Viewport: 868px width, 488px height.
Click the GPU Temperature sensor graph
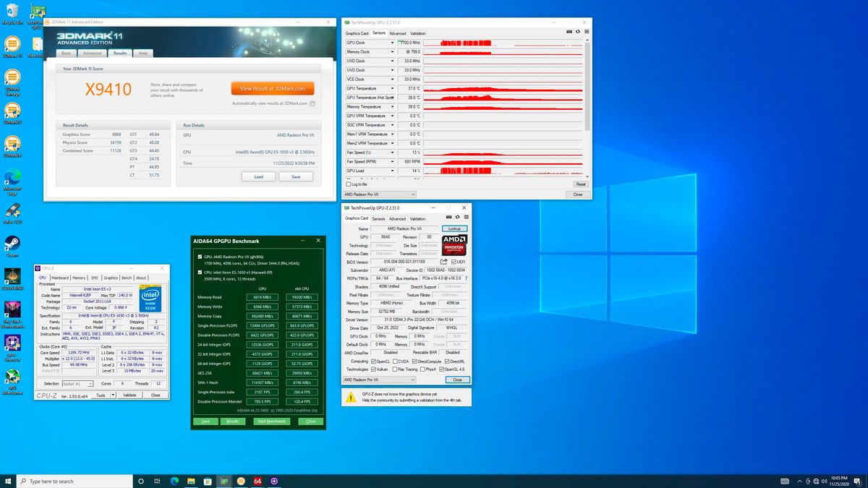[502, 88]
